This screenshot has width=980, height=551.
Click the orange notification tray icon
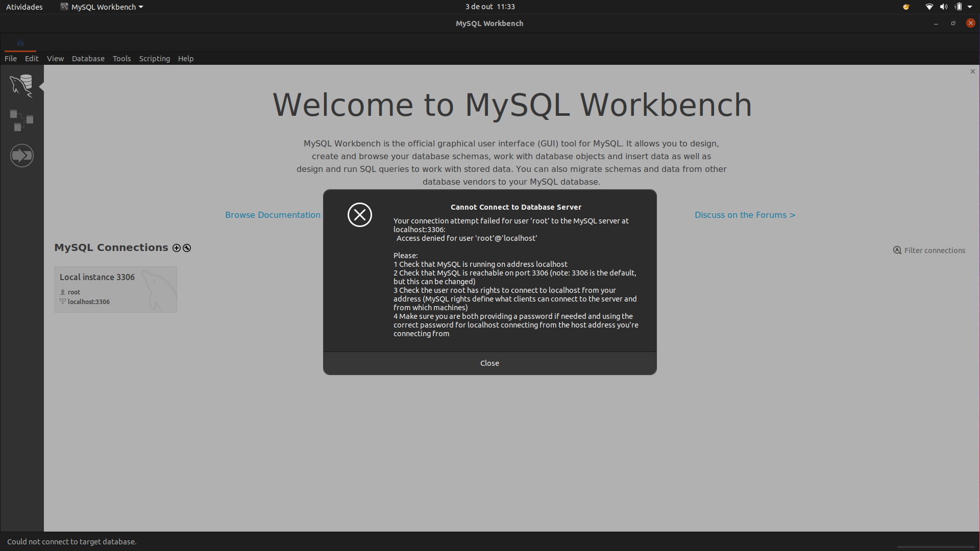click(906, 7)
